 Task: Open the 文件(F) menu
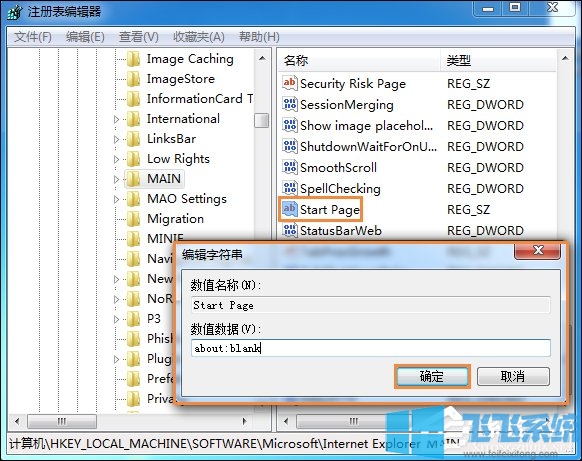click(x=33, y=37)
